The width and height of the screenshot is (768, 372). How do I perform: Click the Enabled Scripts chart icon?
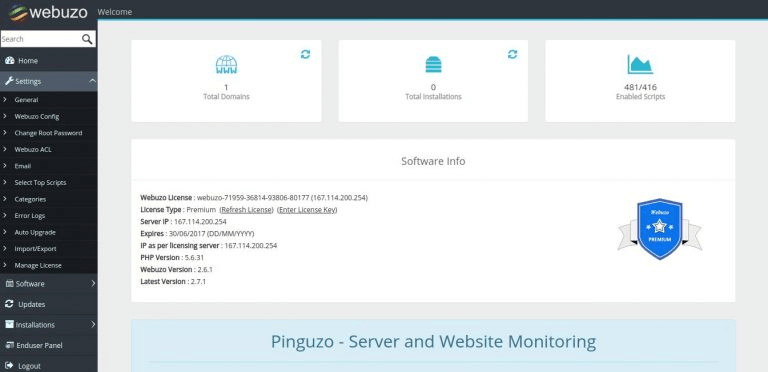pyautogui.click(x=640, y=65)
